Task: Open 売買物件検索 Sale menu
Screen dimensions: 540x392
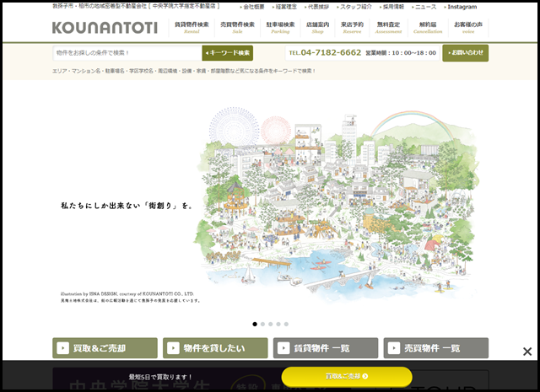Action: click(x=237, y=28)
